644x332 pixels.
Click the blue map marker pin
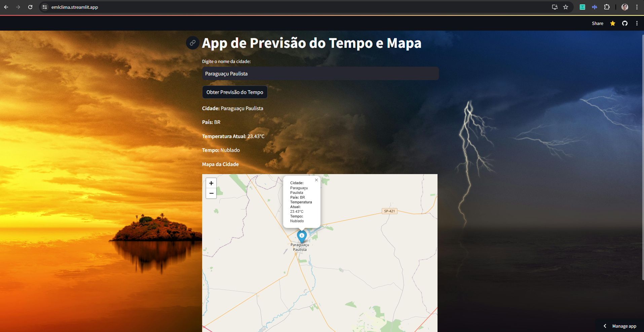pyautogui.click(x=302, y=236)
